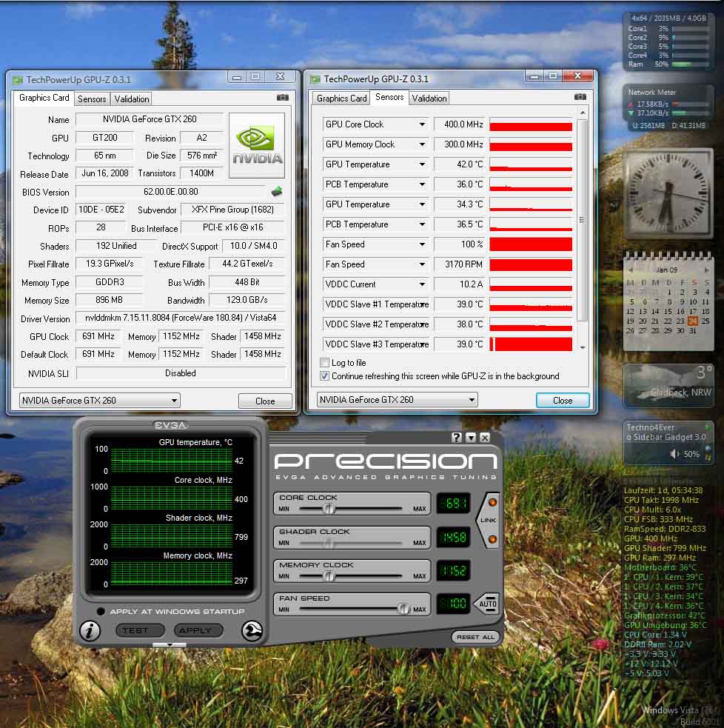Click the Driver Version field in GPU-Z
Screen dimensions: 724x728
click(181, 318)
